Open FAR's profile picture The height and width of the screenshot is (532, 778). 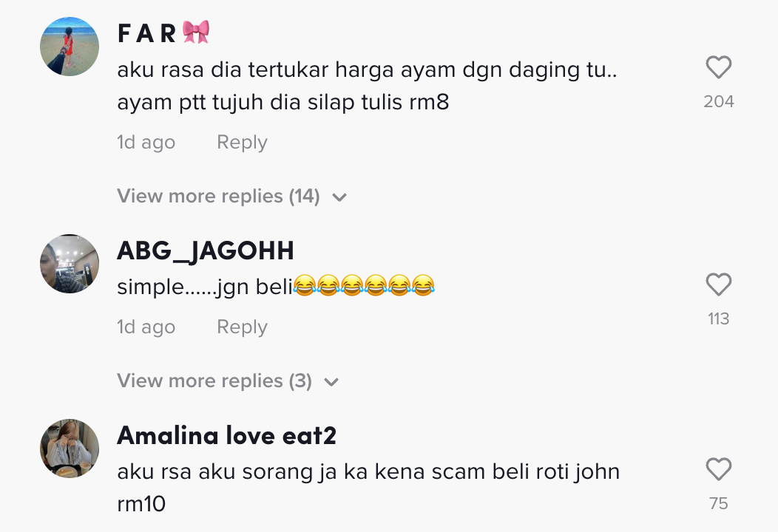pos(70,47)
